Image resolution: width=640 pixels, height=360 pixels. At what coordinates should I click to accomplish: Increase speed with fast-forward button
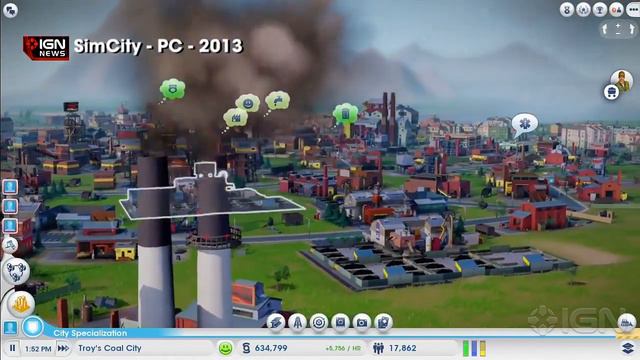pyautogui.click(x=63, y=348)
